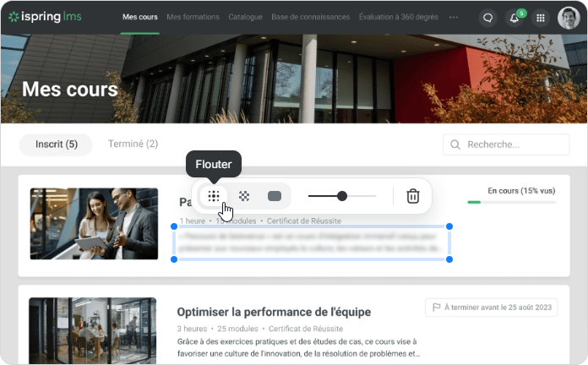
Task: Select the Flouter blur tool icon
Action: (x=214, y=196)
